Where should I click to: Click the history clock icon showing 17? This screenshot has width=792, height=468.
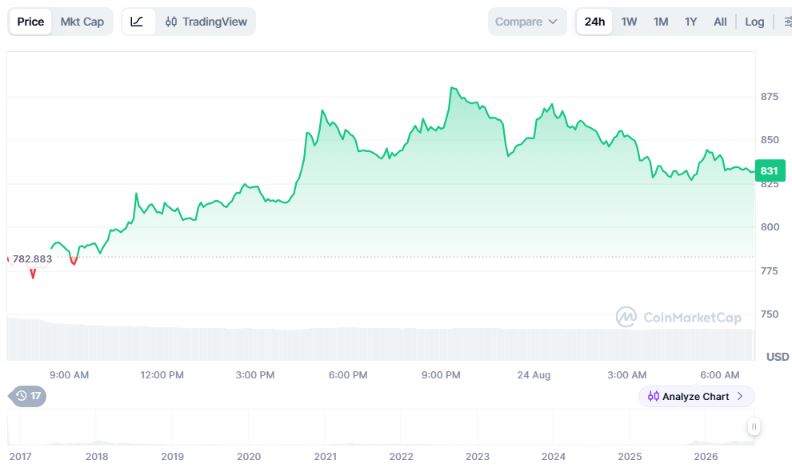point(28,396)
